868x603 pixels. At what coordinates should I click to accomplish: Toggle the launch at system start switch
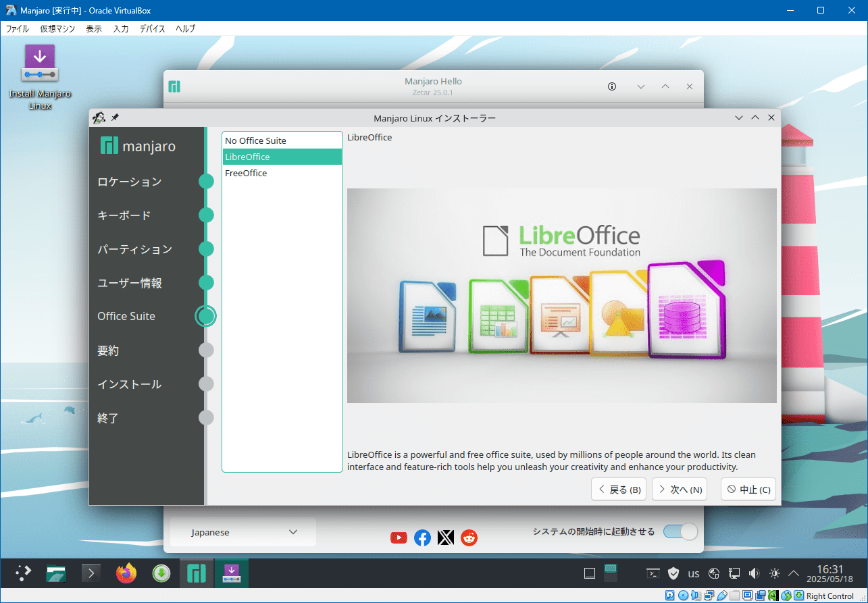click(x=680, y=531)
